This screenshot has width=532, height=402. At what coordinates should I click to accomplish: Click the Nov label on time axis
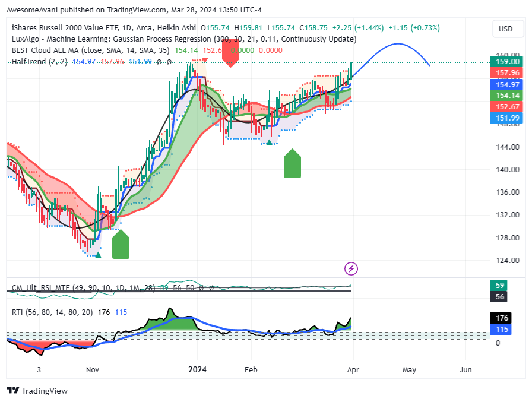pyautogui.click(x=92, y=369)
